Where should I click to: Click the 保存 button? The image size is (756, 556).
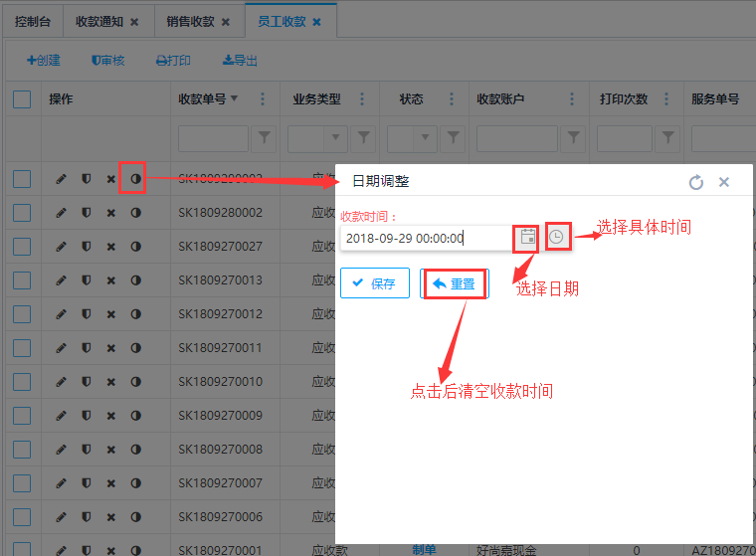pyautogui.click(x=374, y=283)
